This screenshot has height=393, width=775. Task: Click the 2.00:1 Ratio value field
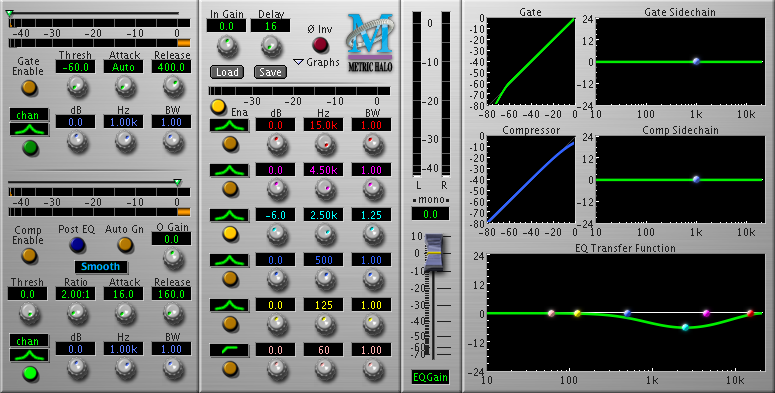click(76, 294)
